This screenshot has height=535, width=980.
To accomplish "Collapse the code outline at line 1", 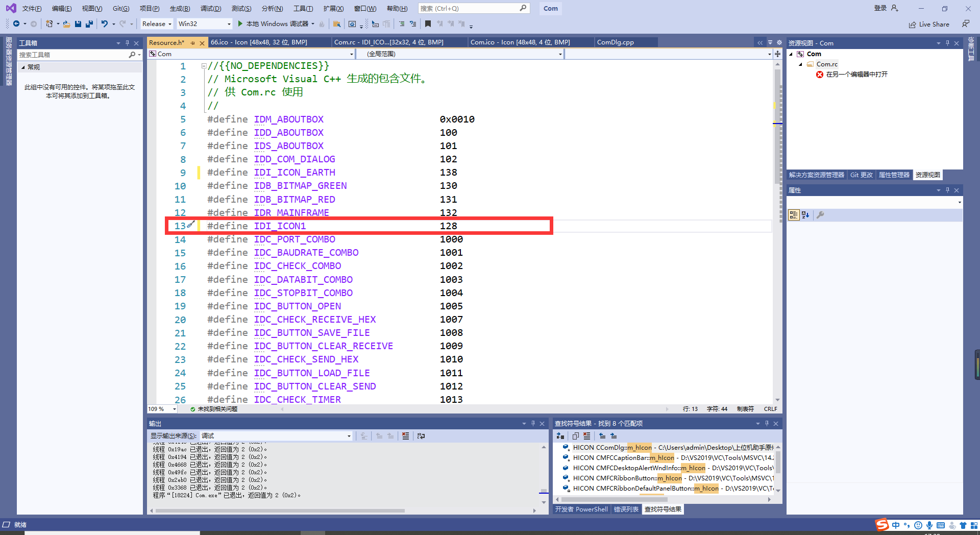I will point(204,66).
